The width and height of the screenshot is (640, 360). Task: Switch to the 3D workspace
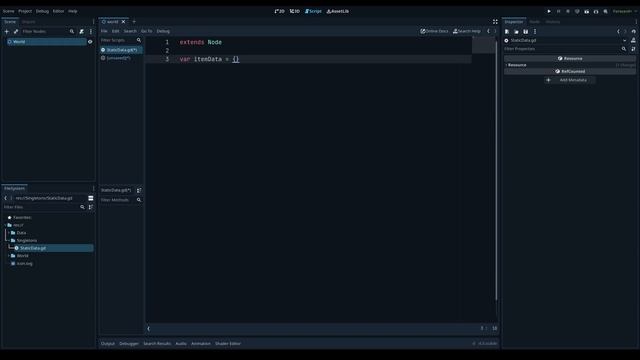(x=295, y=11)
